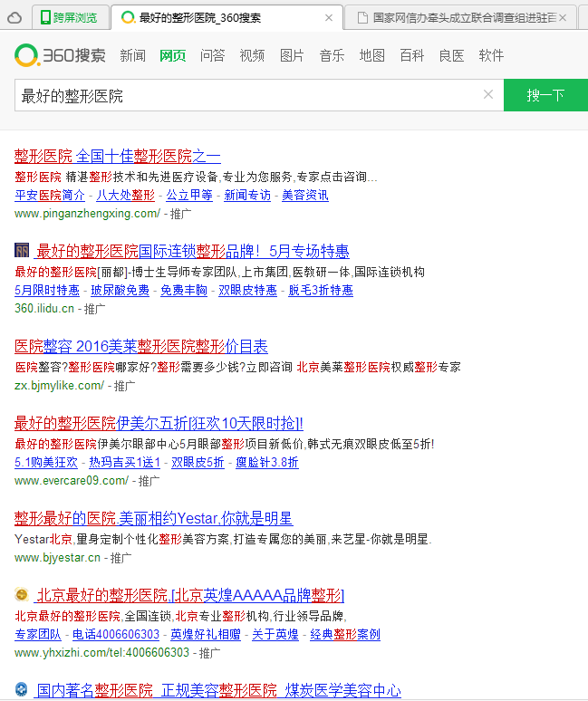Click the zx.bjmylike.com URL text
Screen dimensions: 588x701
click(59, 386)
